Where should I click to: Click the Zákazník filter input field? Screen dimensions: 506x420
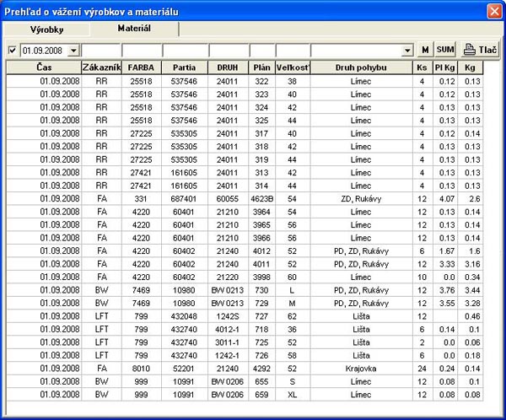click(101, 51)
